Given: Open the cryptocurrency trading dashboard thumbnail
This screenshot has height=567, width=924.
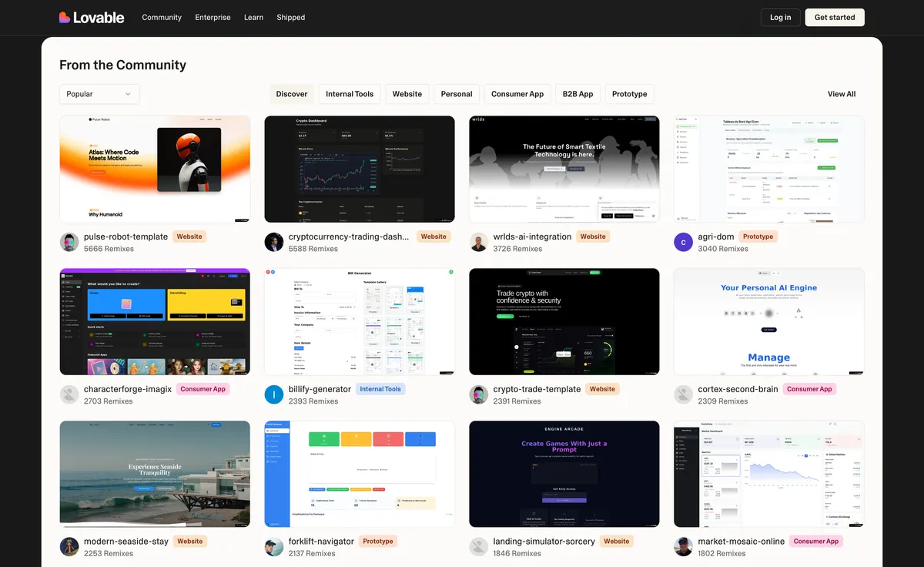Looking at the screenshot, I should [360, 169].
